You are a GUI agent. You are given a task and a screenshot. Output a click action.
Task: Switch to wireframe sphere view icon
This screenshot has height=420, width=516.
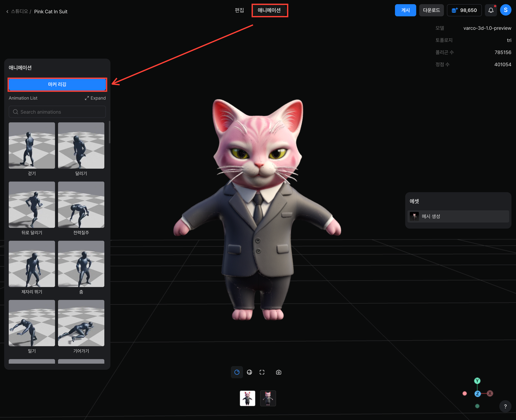point(249,372)
